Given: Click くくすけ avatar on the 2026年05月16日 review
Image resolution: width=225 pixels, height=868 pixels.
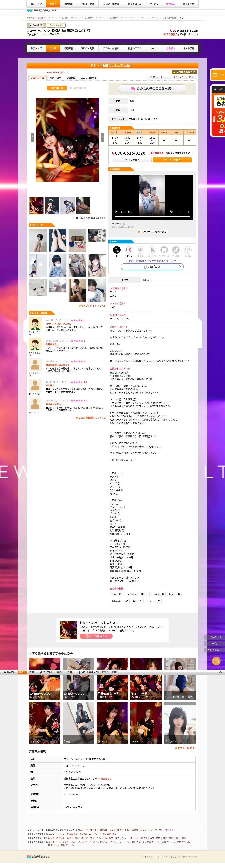Looking at the screenshot, I should [x=35, y=324].
